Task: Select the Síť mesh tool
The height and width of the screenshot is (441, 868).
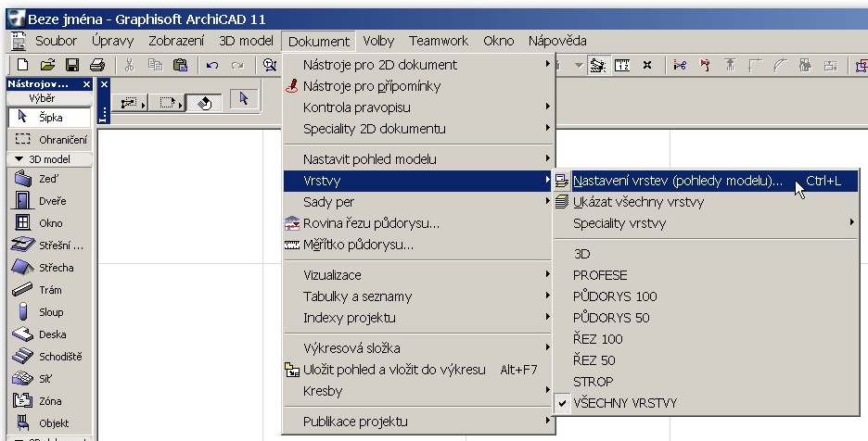Action: pyautogui.click(x=49, y=379)
